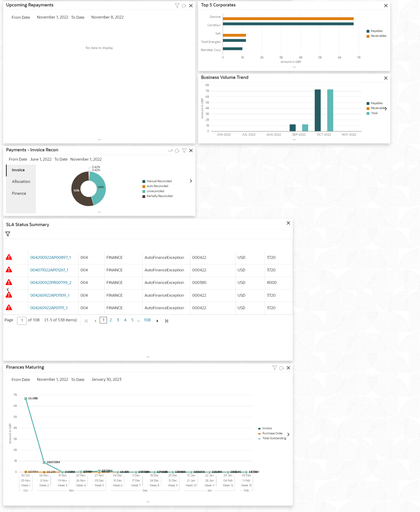420x512 pixels.
Task: Refresh the Payments - Invoice Recon widget
Action: 177,151
